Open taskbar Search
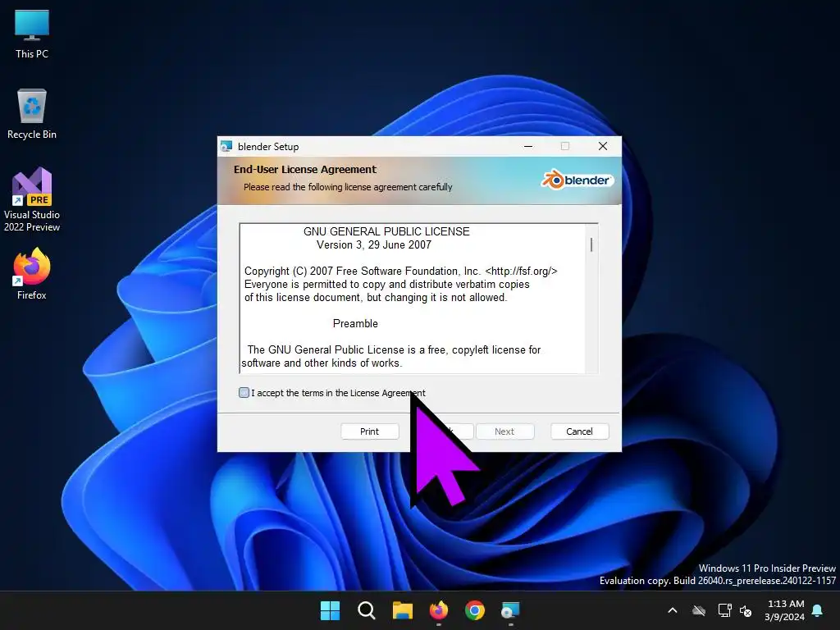Image resolution: width=840 pixels, height=630 pixels. (x=367, y=610)
